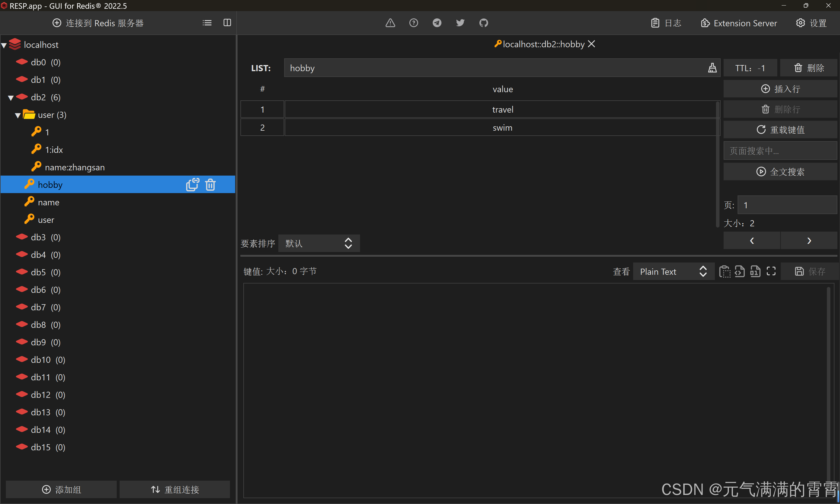Viewport: 840px width, 504px height.
Task: Click the warning triangle icon
Action: [x=390, y=23]
